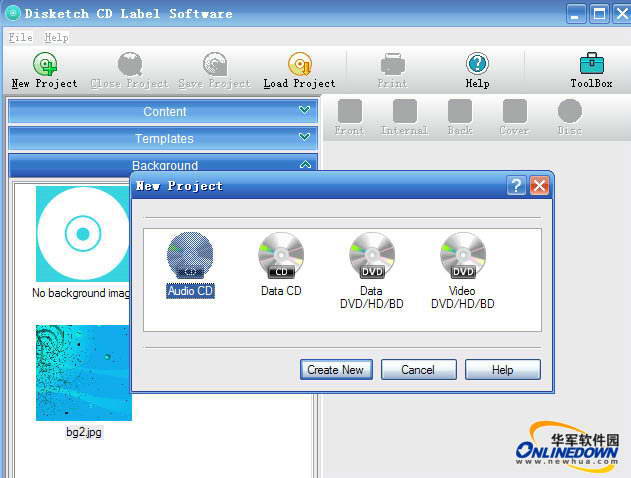Open the File menu
The width and height of the screenshot is (631, 478).
pos(21,37)
